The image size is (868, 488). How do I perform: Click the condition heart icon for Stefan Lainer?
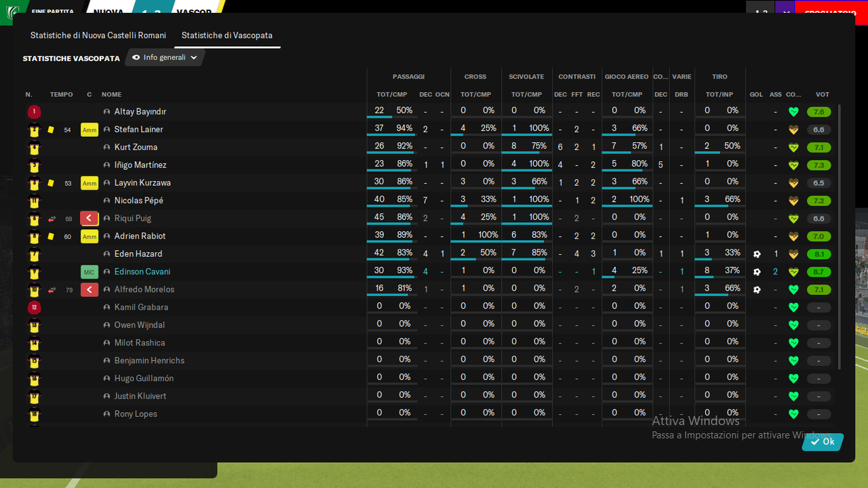click(x=793, y=129)
